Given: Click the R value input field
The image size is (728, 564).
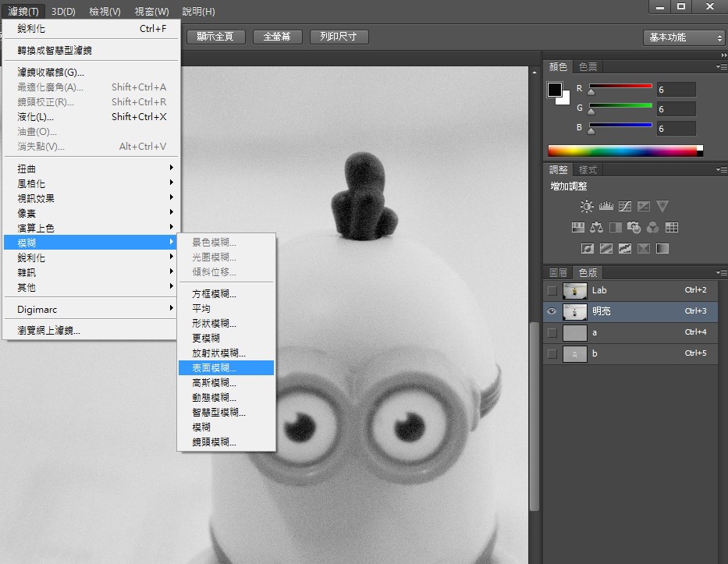Looking at the screenshot, I should click(676, 90).
